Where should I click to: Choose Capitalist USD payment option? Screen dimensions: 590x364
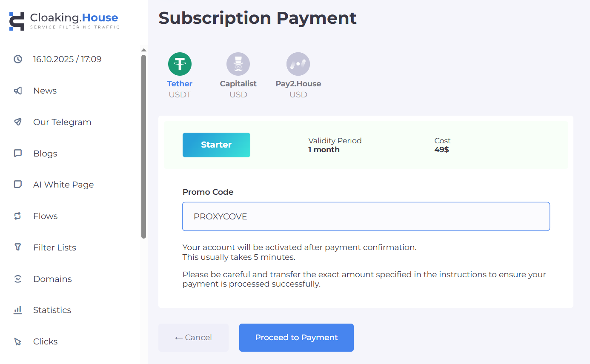pyautogui.click(x=238, y=64)
